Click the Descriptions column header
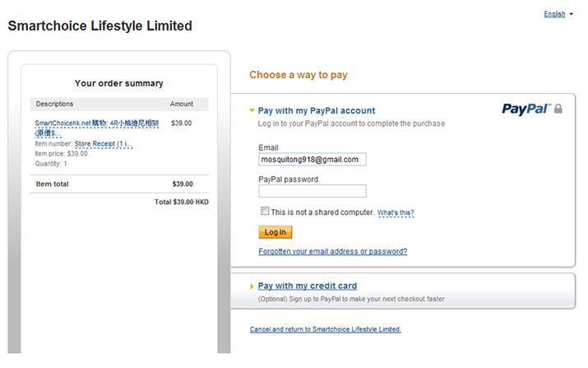 [x=54, y=104]
